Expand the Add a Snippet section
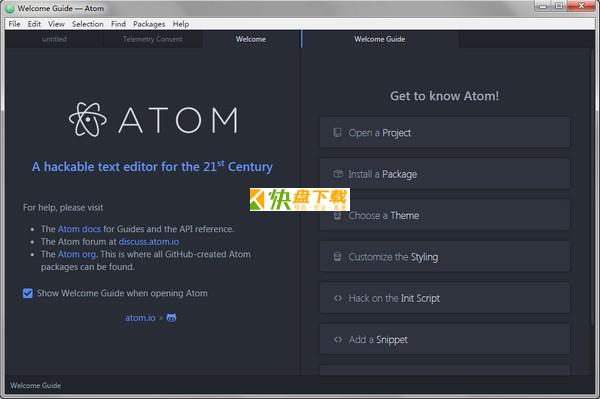 [445, 339]
